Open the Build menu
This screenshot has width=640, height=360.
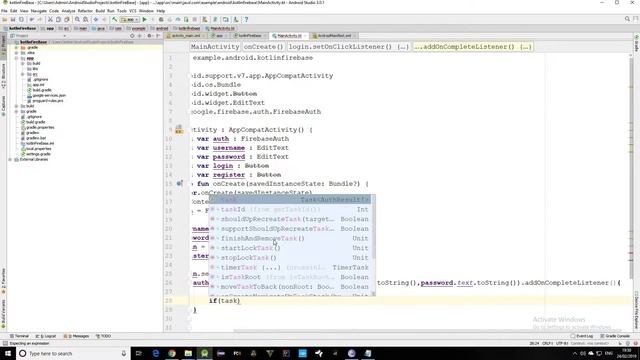[x=100, y=11]
